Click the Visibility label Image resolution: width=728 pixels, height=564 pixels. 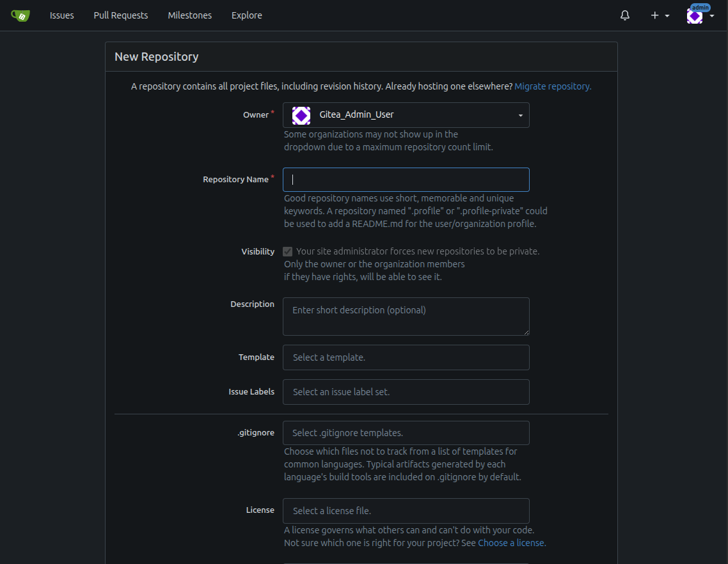coord(258,251)
